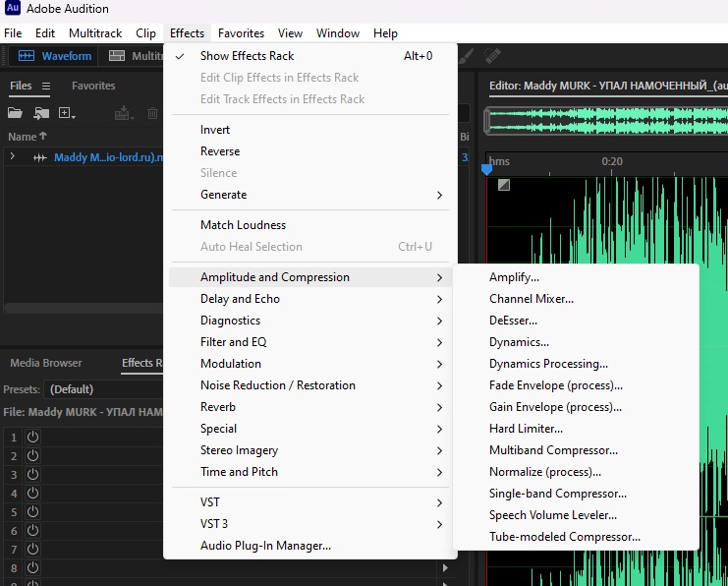The width and height of the screenshot is (728, 586).
Task: Click the blue playhead marker on timeline
Action: pos(486,169)
